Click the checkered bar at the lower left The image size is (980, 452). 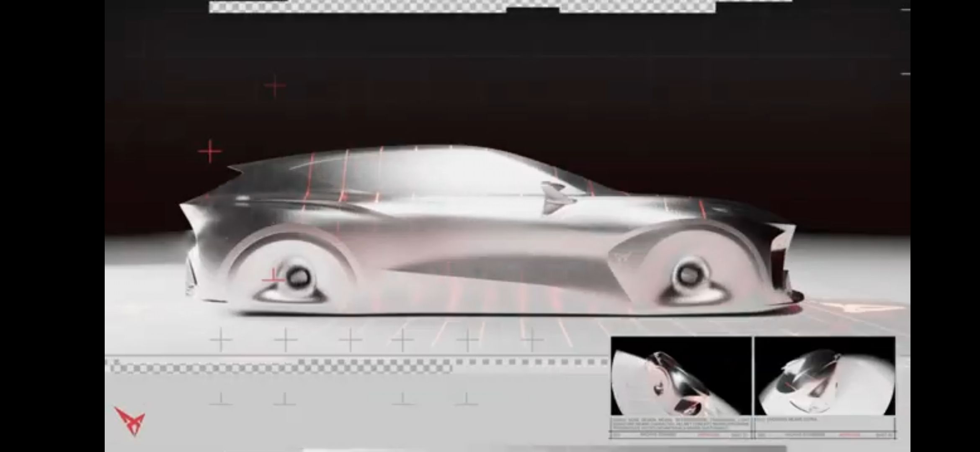pyautogui.click(x=281, y=367)
